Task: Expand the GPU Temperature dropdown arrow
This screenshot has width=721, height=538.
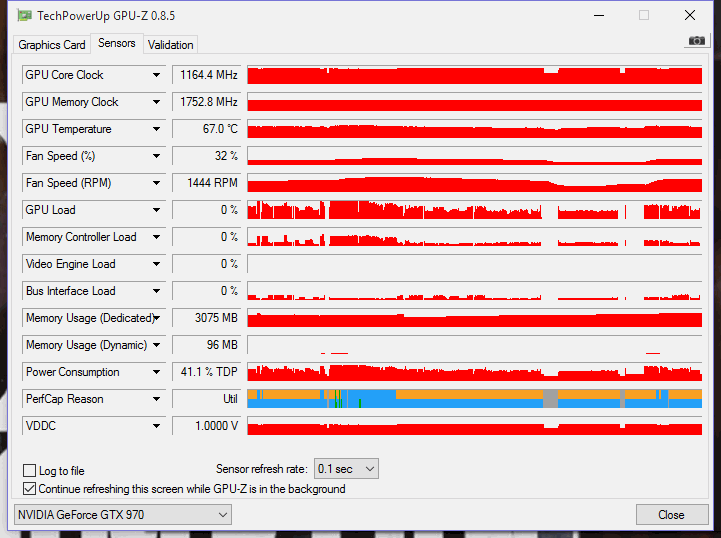Action: [x=156, y=129]
